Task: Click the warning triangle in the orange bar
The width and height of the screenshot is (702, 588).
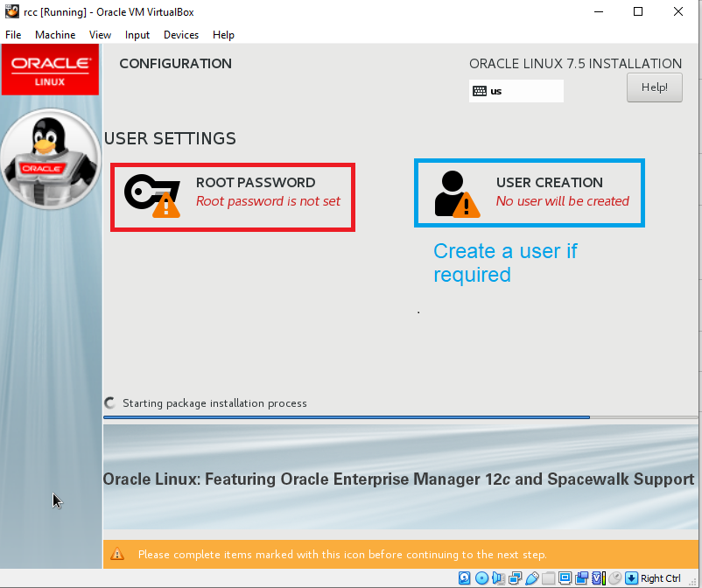Action: [x=117, y=554]
